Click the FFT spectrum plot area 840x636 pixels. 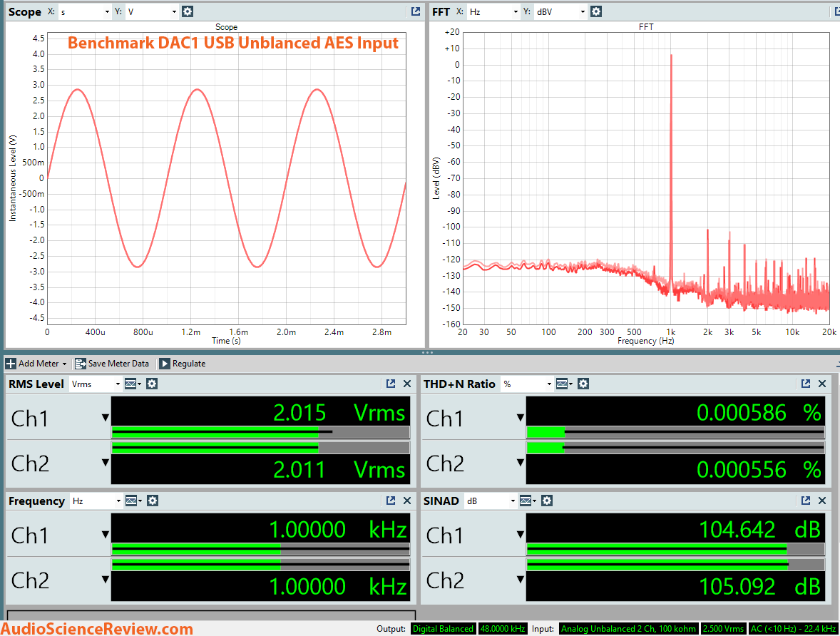[x=646, y=178]
